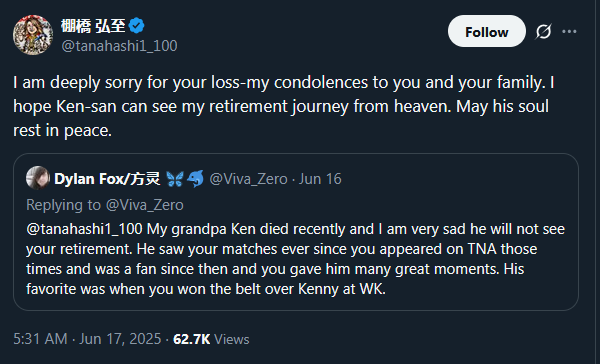Image resolution: width=600 pixels, height=364 pixels.
Task: Click the Jun 16 date of quoted post
Action: click(320, 179)
